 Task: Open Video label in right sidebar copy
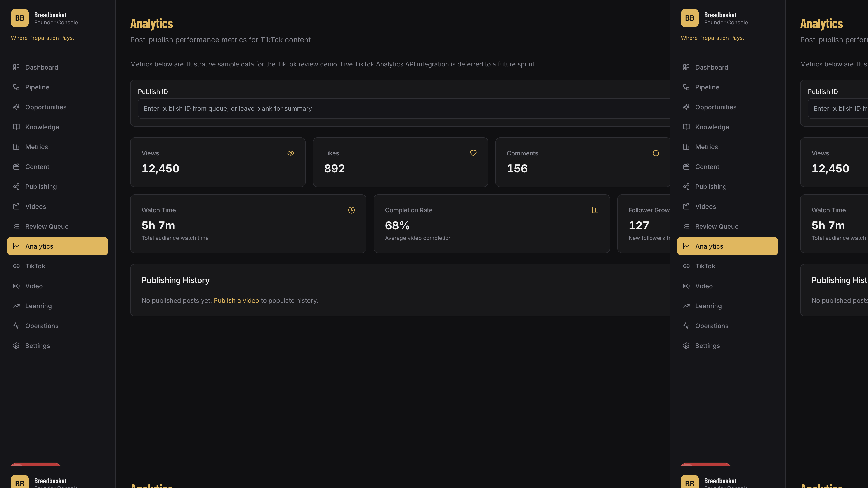[x=704, y=286]
